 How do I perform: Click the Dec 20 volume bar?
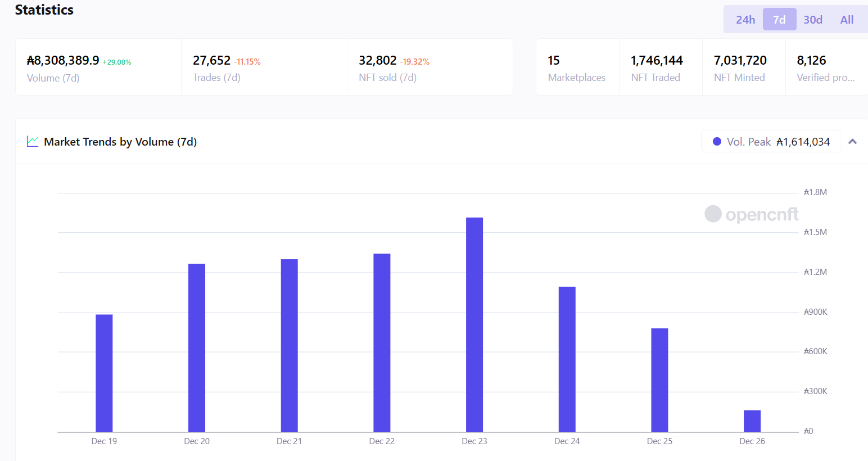[x=197, y=348]
